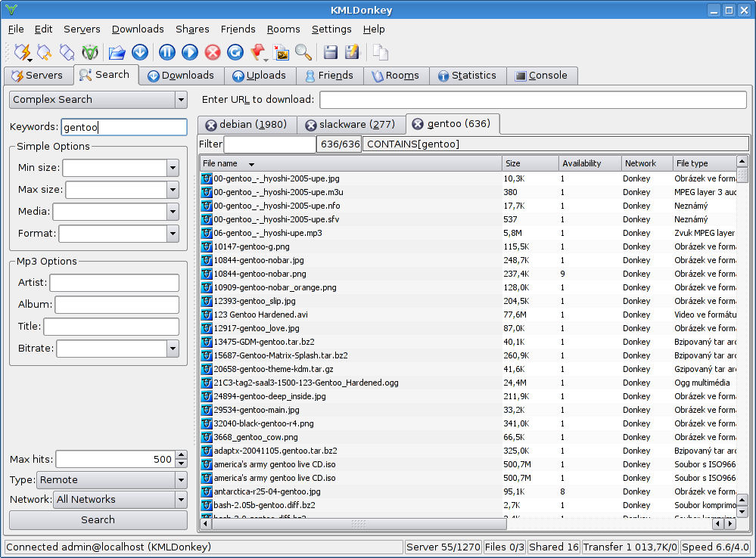Focus the Artist input field
Image resolution: width=756 pixels, height=558 pixels.
tap(114, 283)
